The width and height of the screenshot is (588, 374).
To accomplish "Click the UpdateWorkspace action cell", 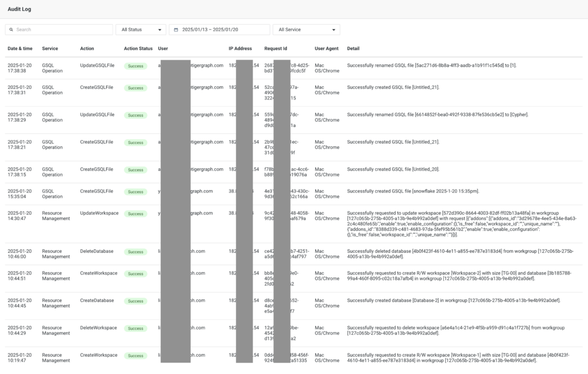I will pyautogui.click(x=99, y=213).
